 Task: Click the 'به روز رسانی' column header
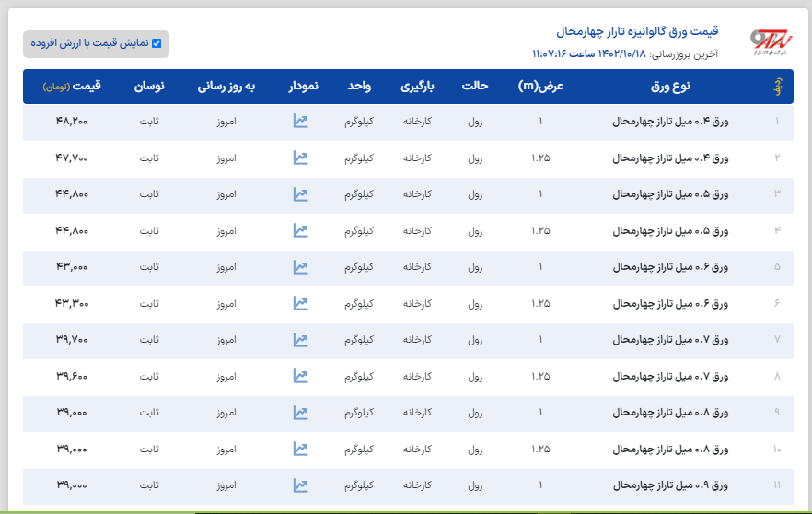(x=226, y=87)
